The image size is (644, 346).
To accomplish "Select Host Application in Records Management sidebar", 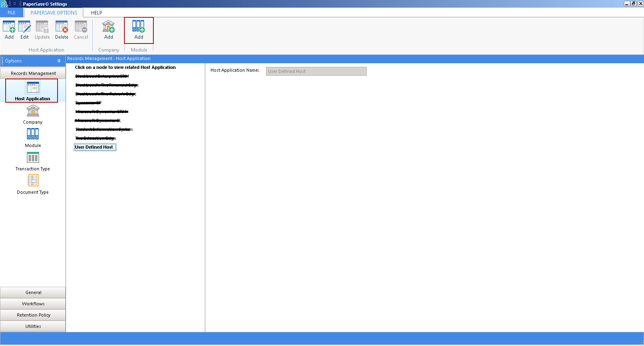I will (32, 91).
